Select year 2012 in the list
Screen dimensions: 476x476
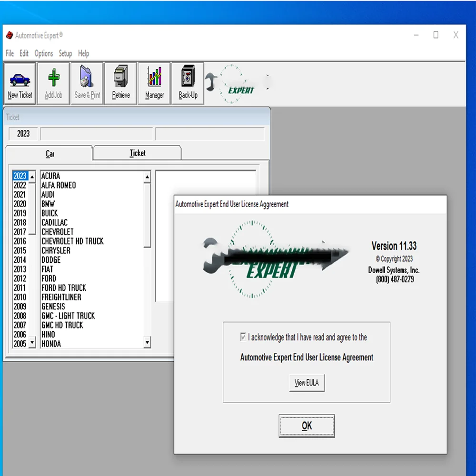pos(20,278)
